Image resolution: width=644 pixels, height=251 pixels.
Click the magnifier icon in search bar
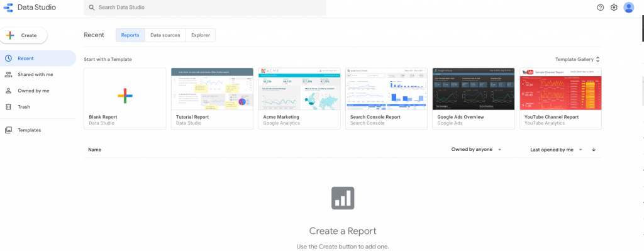pyautogui.click(x=92, y=8)
